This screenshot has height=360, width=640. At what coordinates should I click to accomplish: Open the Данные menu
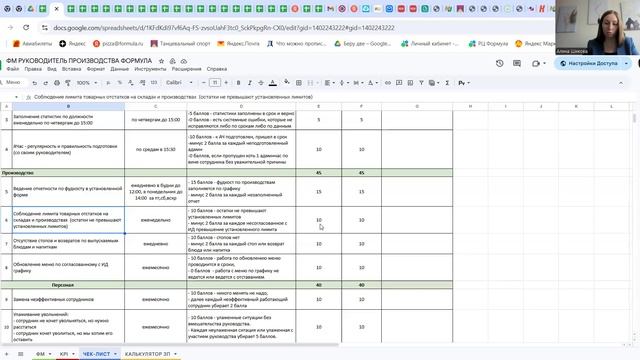tap(120, 69)
